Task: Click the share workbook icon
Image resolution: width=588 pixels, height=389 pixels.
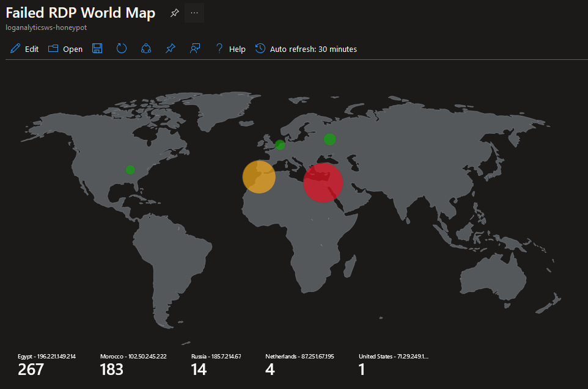Action: [x=146, y=48]
